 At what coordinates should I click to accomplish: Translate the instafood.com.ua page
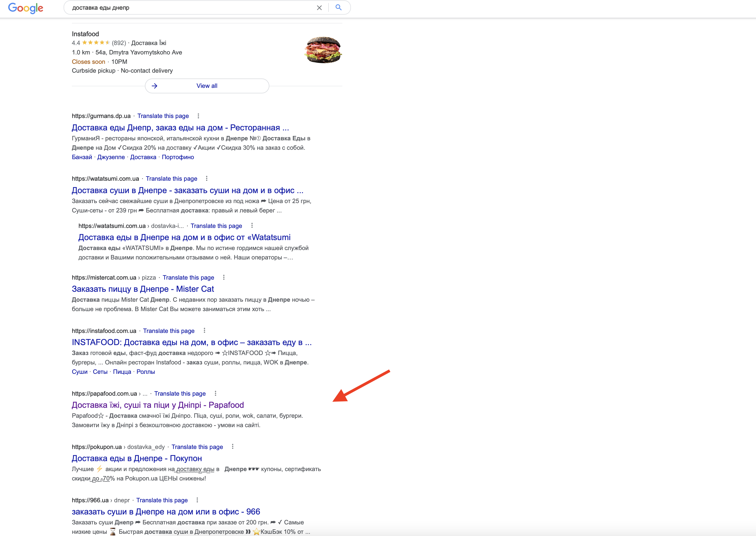[168, 331]
